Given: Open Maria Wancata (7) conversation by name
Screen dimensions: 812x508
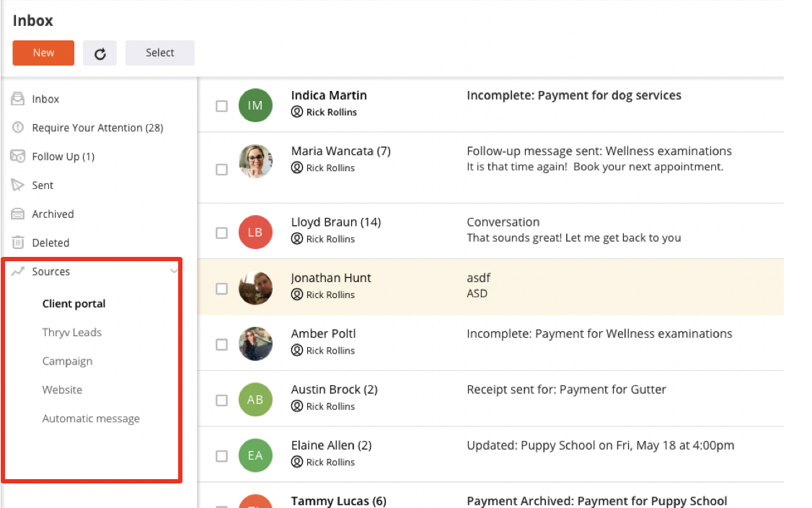Looking at the screenshot, I should point(341,152).
